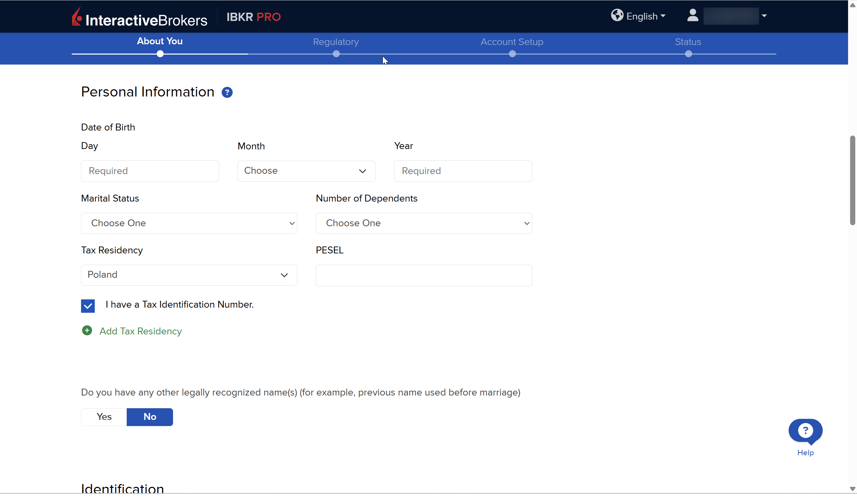Open the Number of Dependents dropdown
Viewport: 857px width, 504px height.
click(424, 223)
